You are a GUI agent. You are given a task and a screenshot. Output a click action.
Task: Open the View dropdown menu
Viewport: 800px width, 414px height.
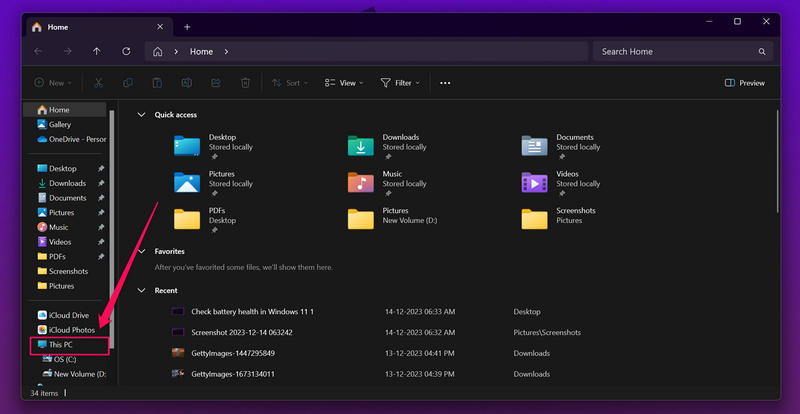[345, 83]
